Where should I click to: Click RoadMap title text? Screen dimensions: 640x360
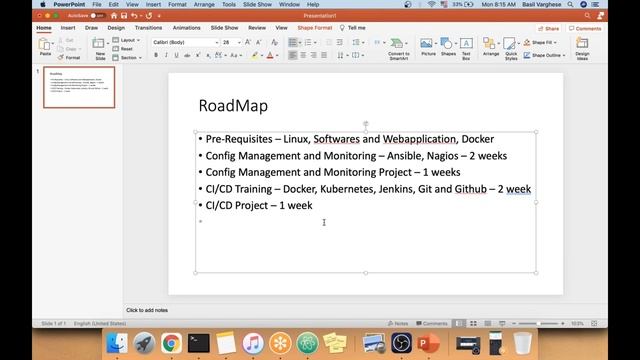tap(233, 106)
